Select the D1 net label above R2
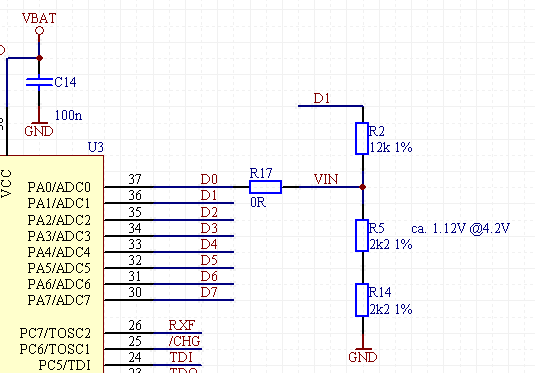Viewport: 535px width, 373px height. tap(322, 98)
